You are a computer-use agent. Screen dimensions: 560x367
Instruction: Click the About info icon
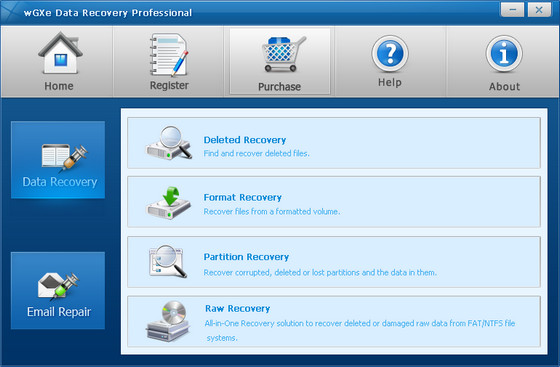tap(504, 54)
